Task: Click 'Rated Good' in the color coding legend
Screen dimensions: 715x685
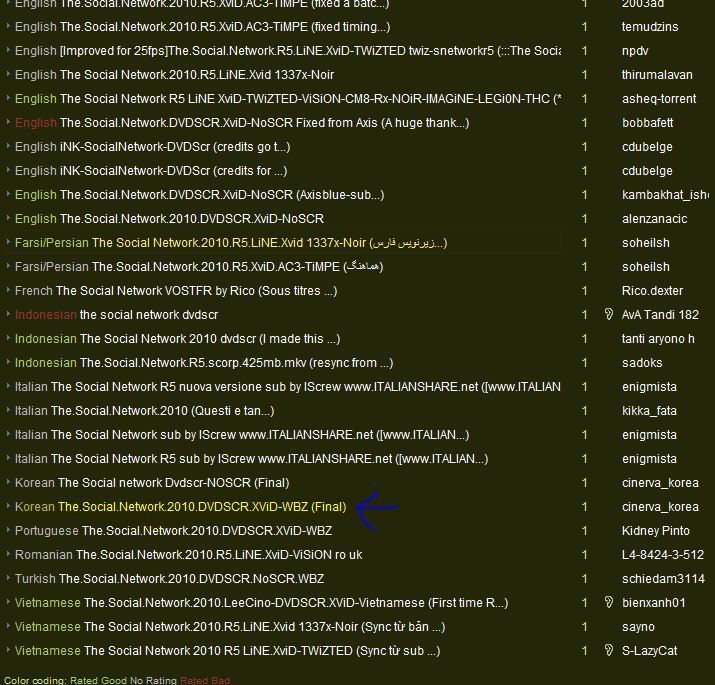Action: 98,680
